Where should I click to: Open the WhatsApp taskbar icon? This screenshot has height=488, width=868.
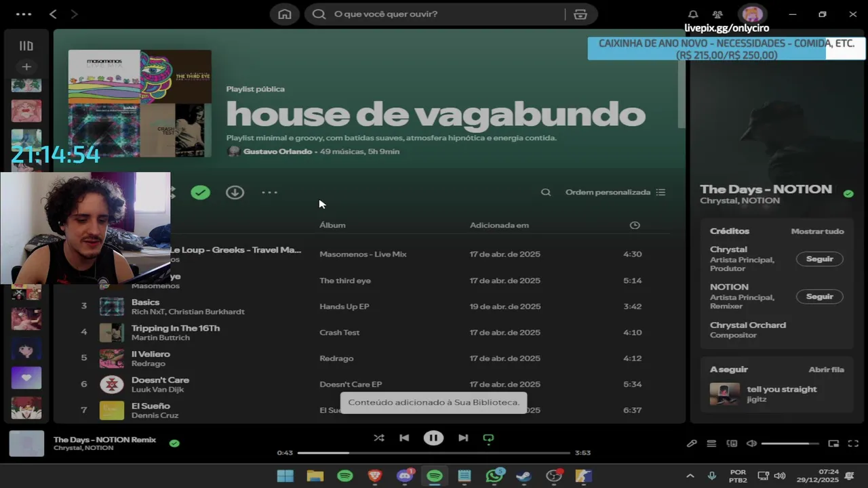494,476
